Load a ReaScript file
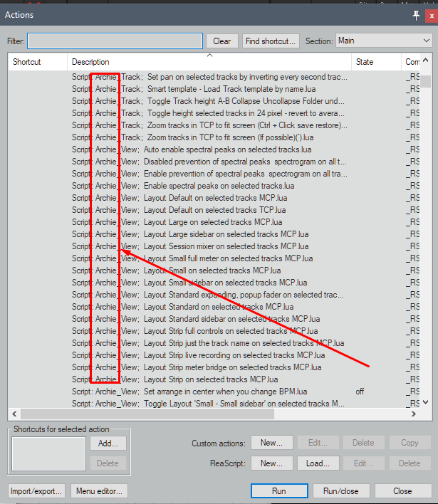 318,463
